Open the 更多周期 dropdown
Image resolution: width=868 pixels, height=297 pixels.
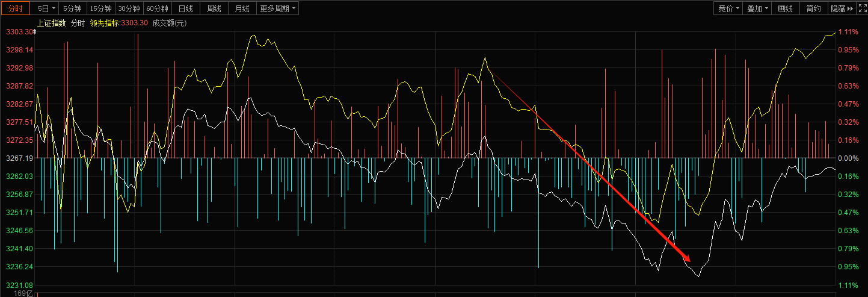(x=277, y=8)
